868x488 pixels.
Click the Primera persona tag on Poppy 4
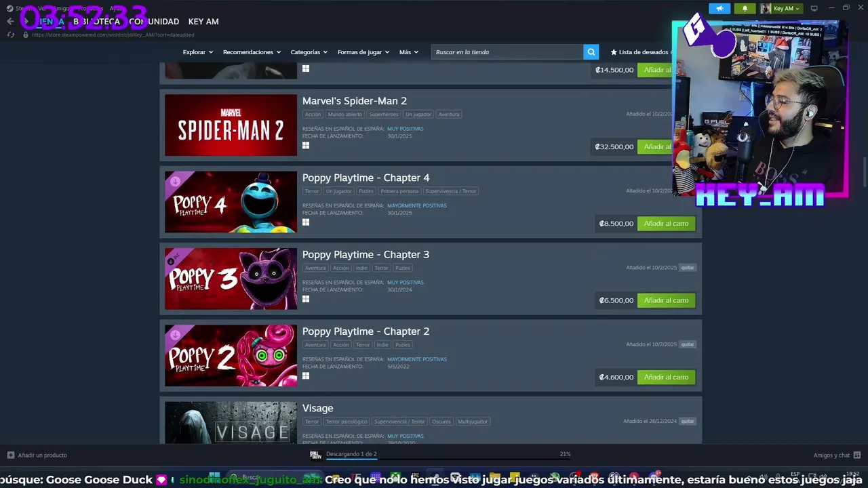point(399,191)
